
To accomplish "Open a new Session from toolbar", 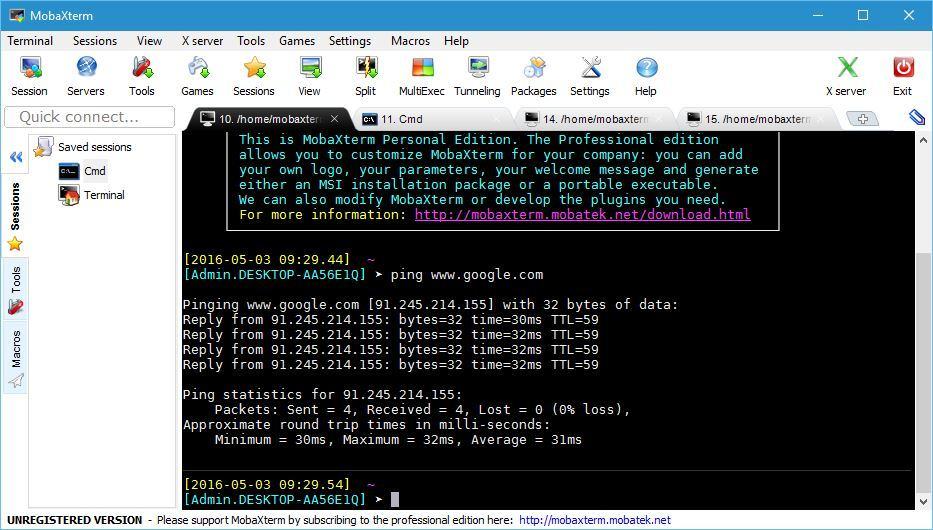I will coord(29,76).
